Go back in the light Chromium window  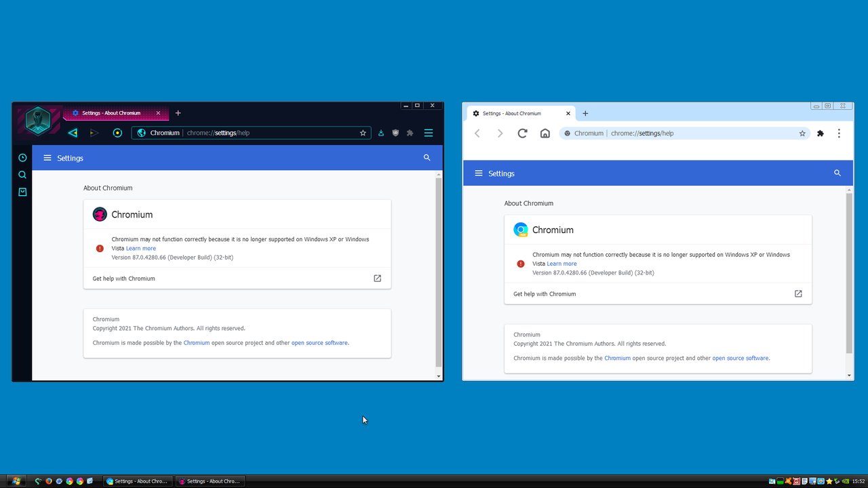pyautogui.click(x=477, y=134)
